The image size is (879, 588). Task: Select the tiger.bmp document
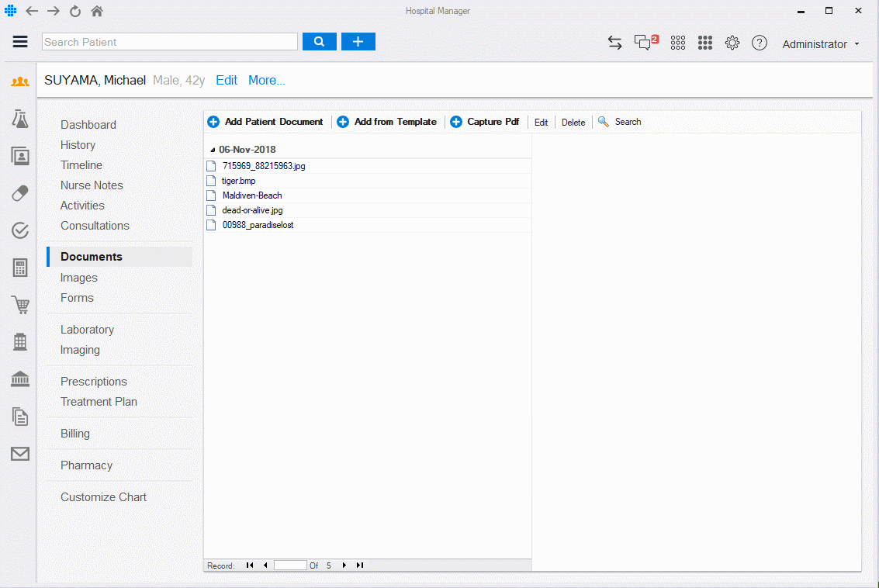click(x=238, y=181)
